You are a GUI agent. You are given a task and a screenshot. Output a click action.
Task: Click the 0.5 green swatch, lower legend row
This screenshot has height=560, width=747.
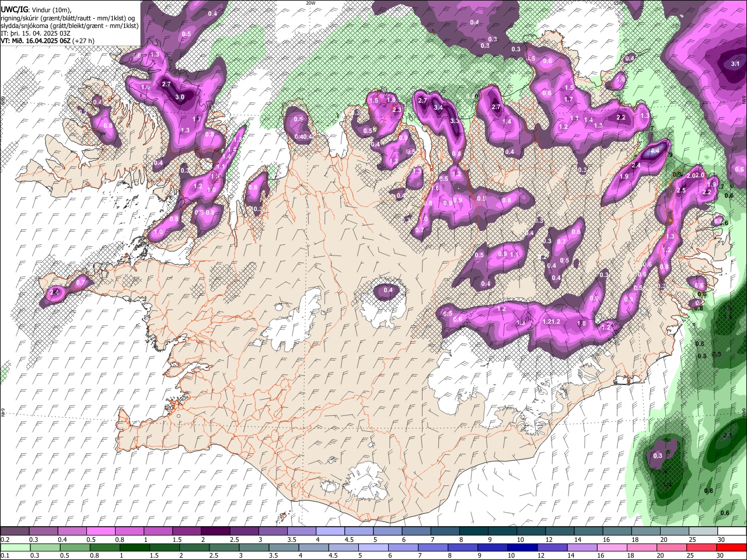[75, 547]
